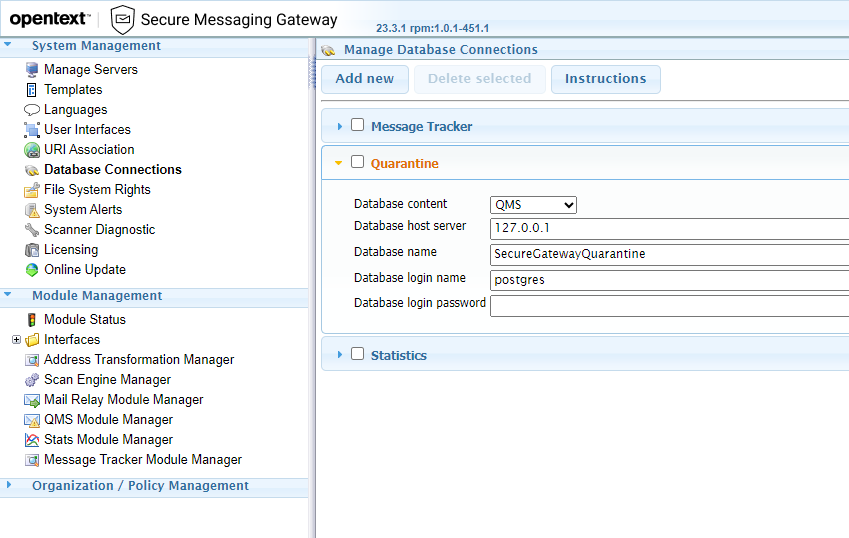Select the Statistics checkbox
Screen dimensions: 849x538
click(357, 354)
